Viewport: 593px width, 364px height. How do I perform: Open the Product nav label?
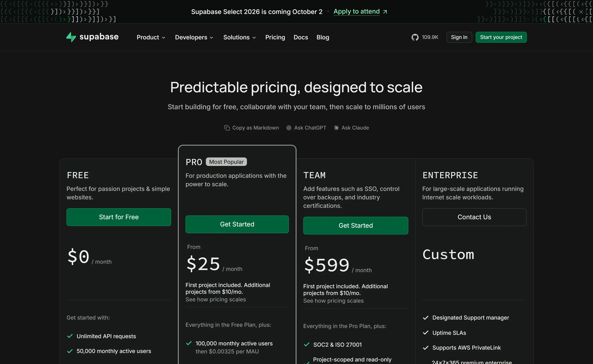[148, 37]
